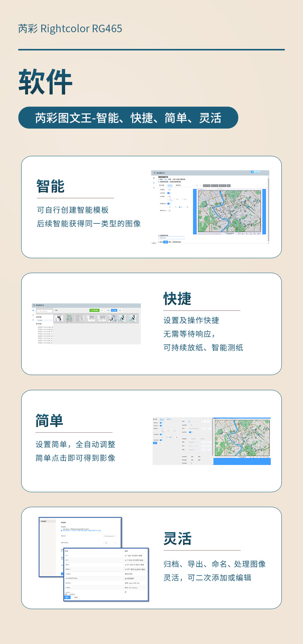This screenshot has height=644, width=303.
Task: Click the app logo in 快捷 screenshot title bar
Action: (34, 305)
